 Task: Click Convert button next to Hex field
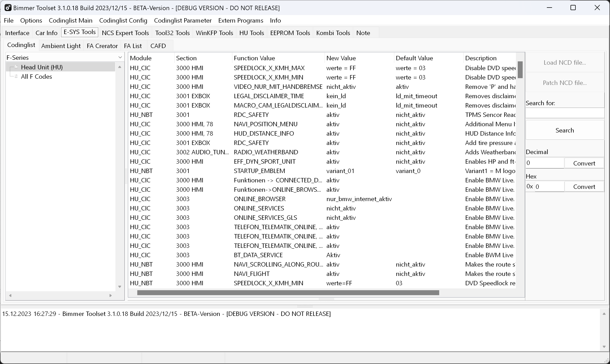584,187
